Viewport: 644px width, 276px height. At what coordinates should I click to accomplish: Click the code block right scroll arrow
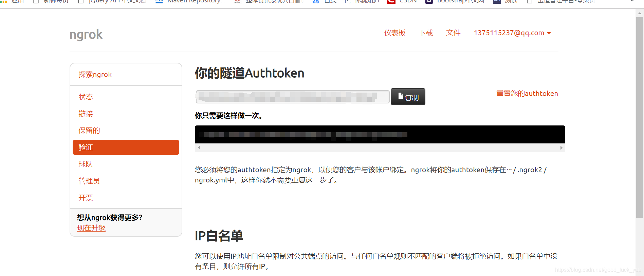[x=561, y=148]
